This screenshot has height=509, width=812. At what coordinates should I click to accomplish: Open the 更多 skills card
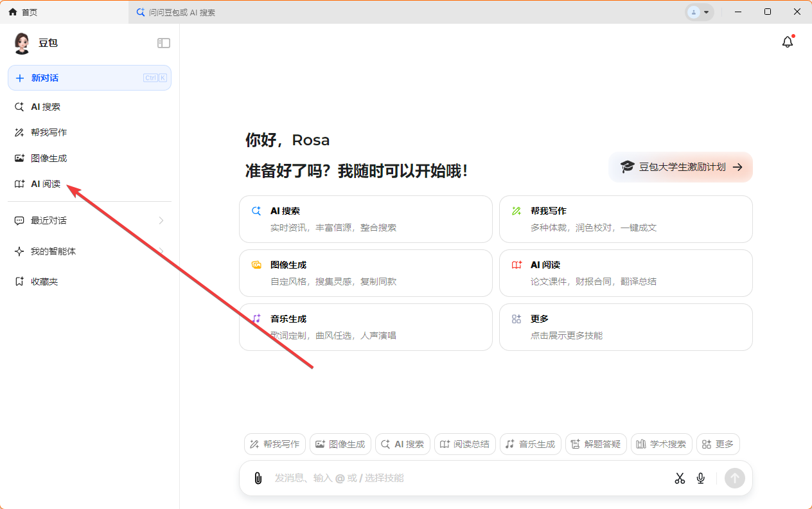point(626,327)
